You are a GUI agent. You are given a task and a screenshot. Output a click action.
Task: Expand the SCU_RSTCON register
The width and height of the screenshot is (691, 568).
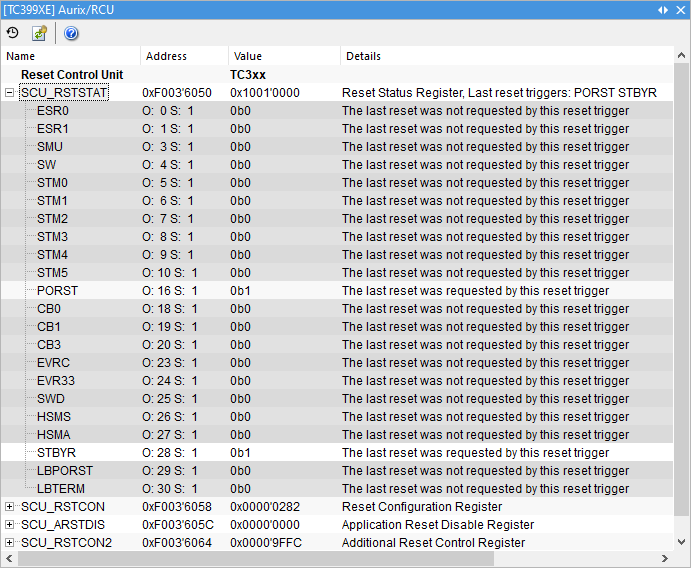coord(10,507)
